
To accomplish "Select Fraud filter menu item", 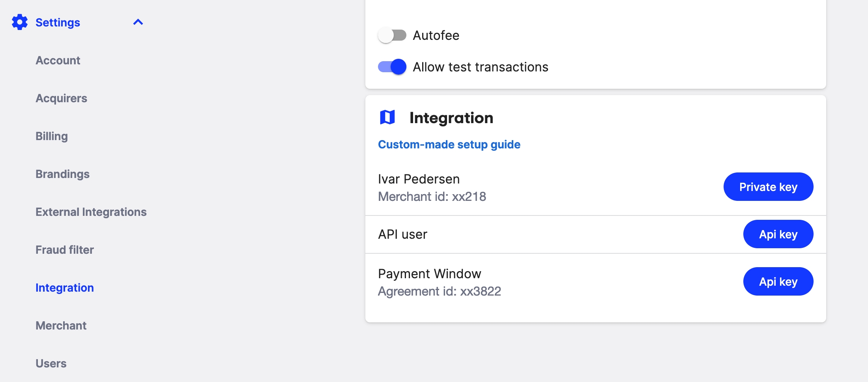I will pos(65,250).
